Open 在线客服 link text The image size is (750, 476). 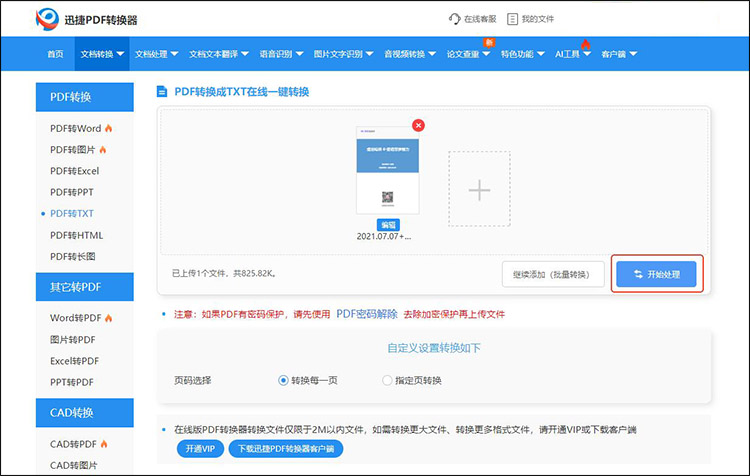coord(480,19)
